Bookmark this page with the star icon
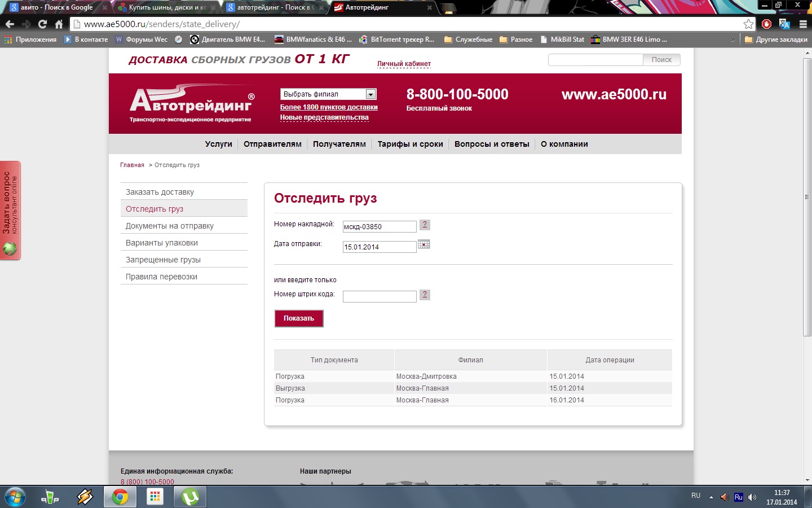The image size is (812, 508). pyautogui.click(x=748, y=24)
